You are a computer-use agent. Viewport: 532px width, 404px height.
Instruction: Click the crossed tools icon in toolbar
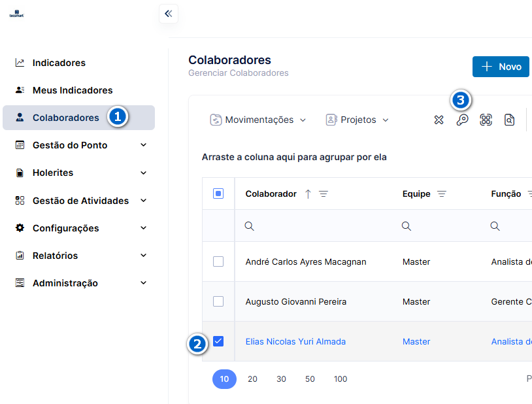tap(439, 120)
